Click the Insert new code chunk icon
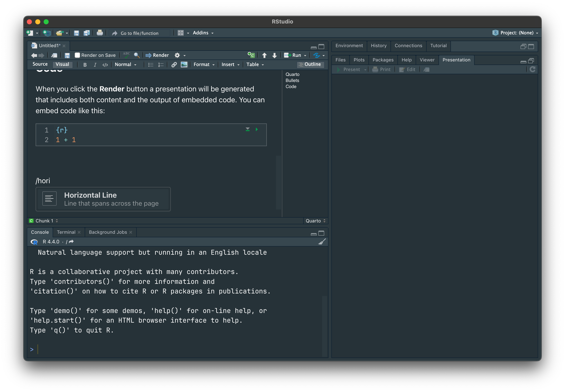 click(251, 55)
